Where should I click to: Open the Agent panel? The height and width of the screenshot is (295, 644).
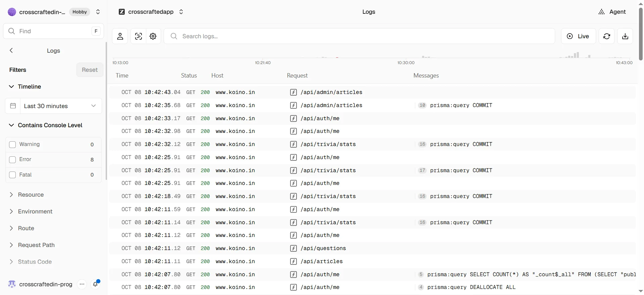[612, 12]
